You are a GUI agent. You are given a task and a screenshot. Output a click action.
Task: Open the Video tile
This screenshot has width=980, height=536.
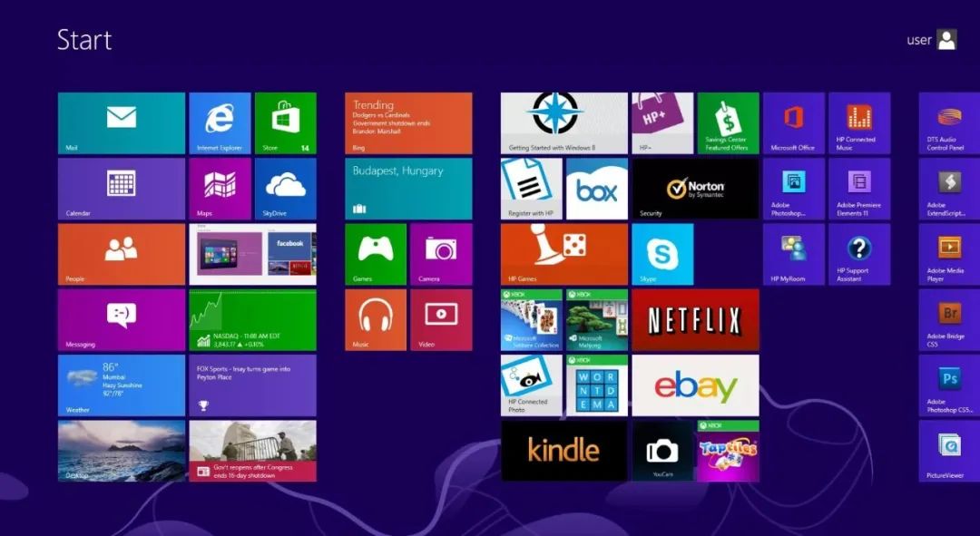pyautogui.click(x=441, y=320)
